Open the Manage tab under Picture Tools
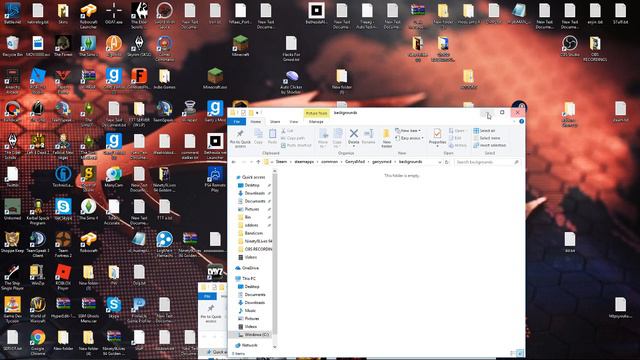The width and height of the screenshot is (640, 360). (x=316, y=122)
